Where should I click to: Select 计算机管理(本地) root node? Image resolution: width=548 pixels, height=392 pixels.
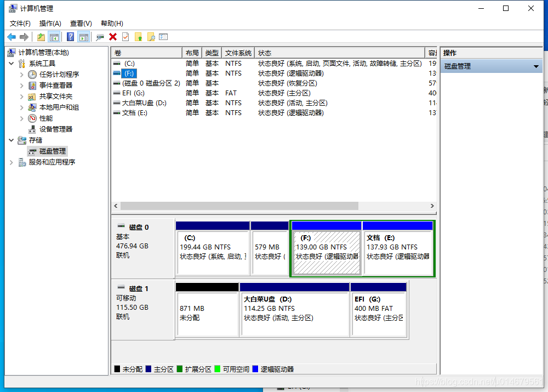point(44,53)
